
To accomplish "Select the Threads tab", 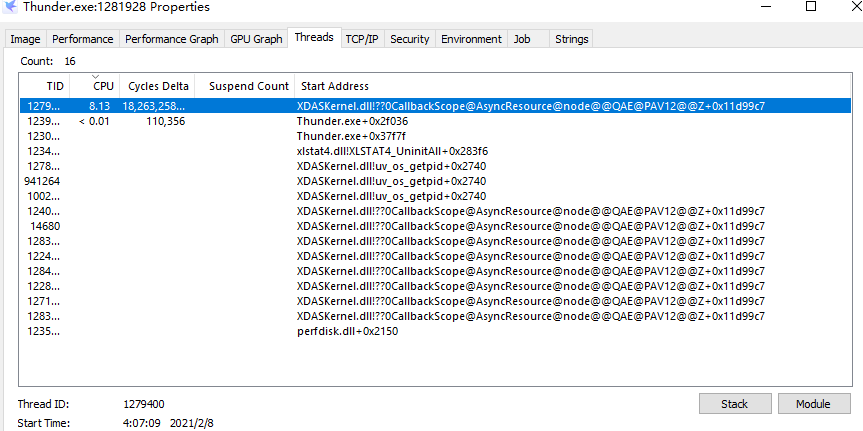I will [314, 37].
